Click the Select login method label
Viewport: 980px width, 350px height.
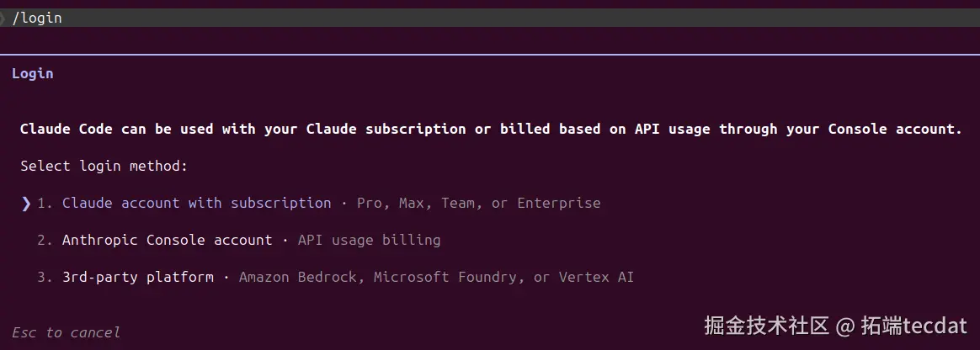coord(104,166)
